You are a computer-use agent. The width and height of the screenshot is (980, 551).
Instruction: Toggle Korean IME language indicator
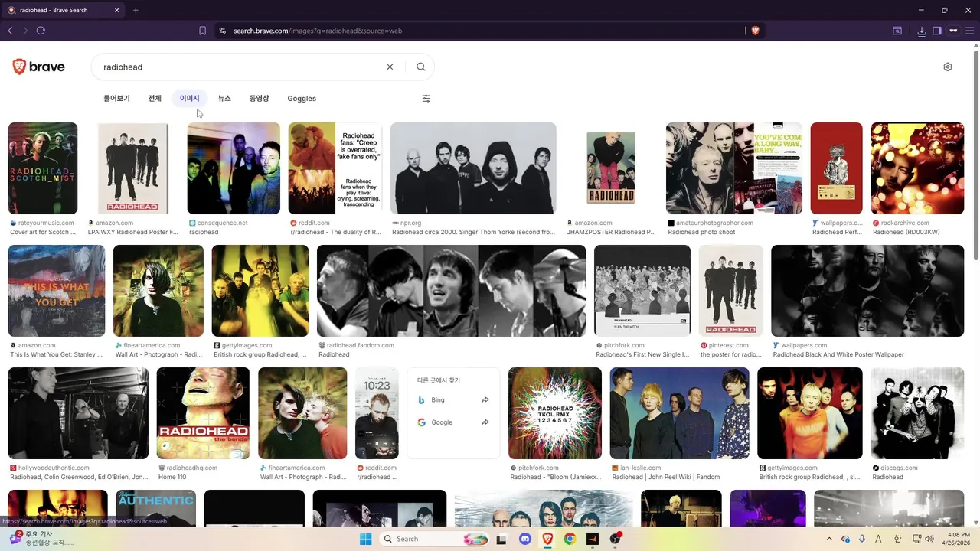click(x=897, y=539)
